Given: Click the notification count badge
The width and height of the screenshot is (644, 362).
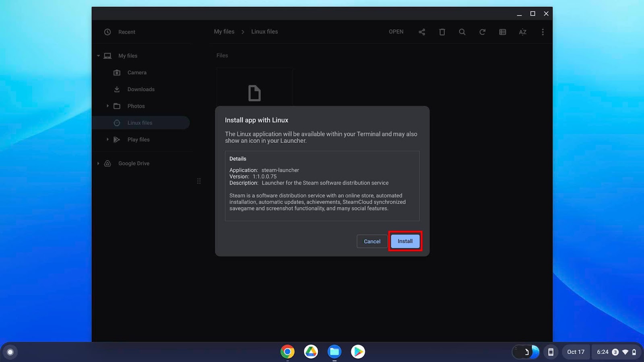Looking at the screenshot, I should click(x=615, y=352).
